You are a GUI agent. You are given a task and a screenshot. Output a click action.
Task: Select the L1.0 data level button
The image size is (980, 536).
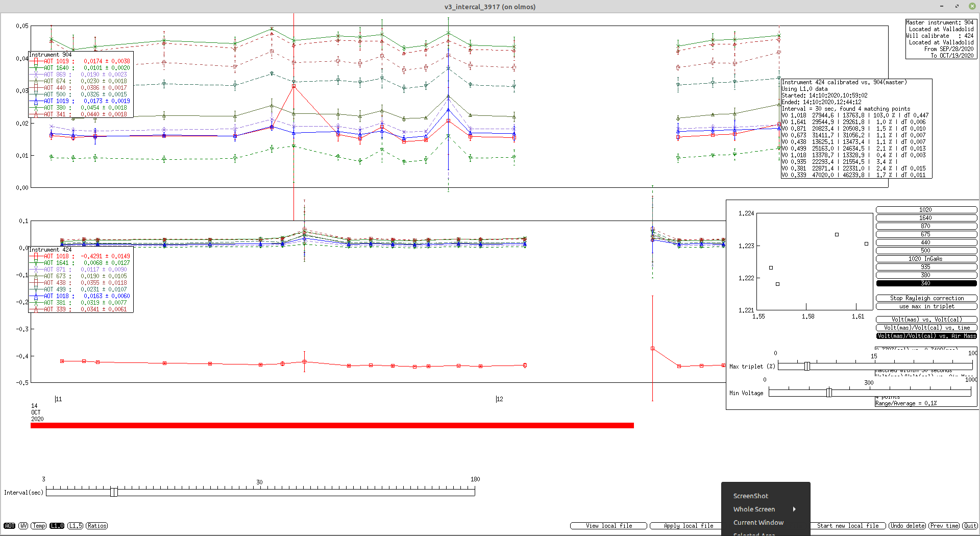pyautogui.click(x=57, y=526)
